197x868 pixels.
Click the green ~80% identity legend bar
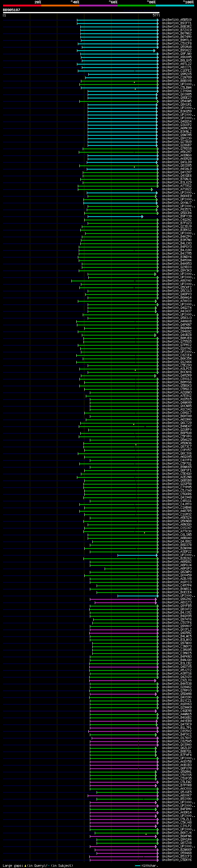click(x=137, y=6)
